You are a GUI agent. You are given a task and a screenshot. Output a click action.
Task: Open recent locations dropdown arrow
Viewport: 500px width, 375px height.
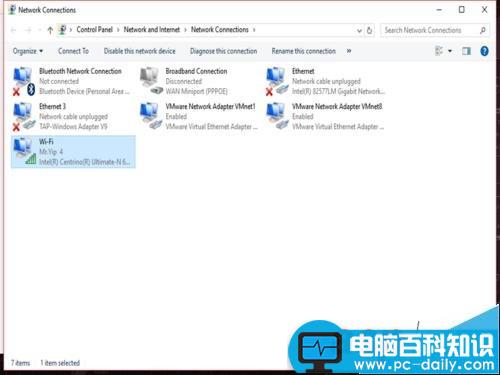[x=39, y=30]
